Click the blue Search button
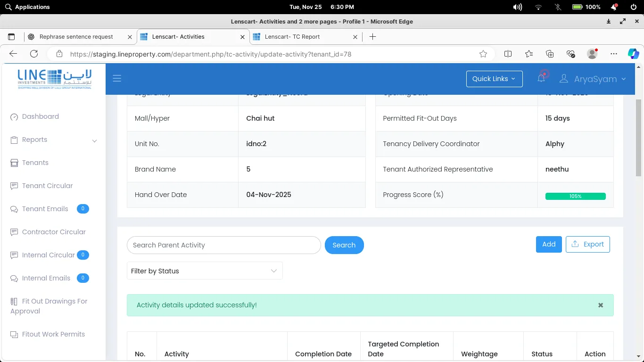Image resolution: width=644 pixels, height=362 pixels. click(344, 245)
